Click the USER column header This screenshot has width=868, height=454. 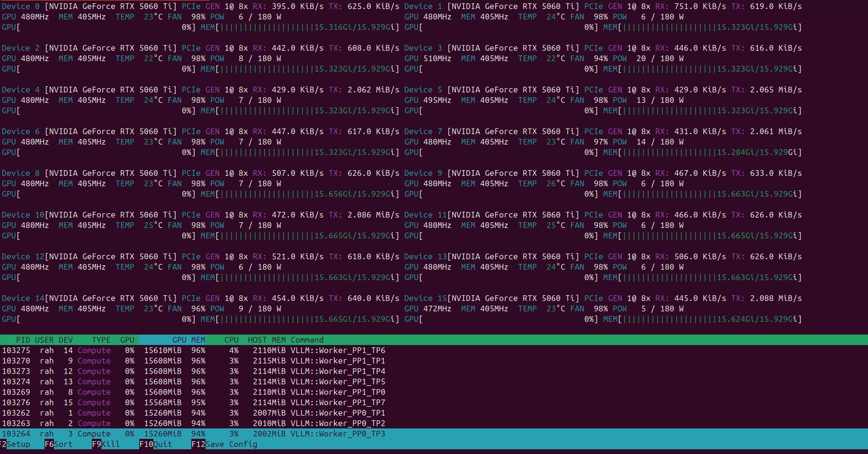[45, 340]
